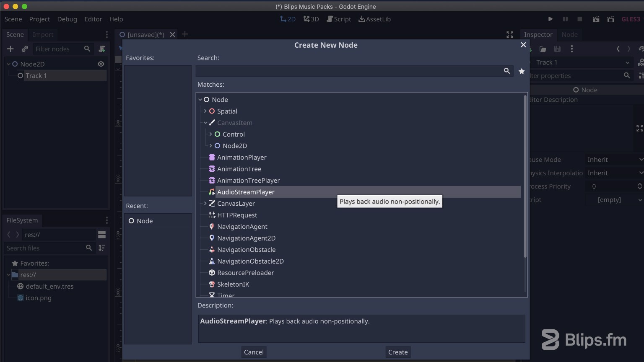644x362 pixels.
Task: Switch to the Inspector's Node tab
Action: (x=569, y=35)
